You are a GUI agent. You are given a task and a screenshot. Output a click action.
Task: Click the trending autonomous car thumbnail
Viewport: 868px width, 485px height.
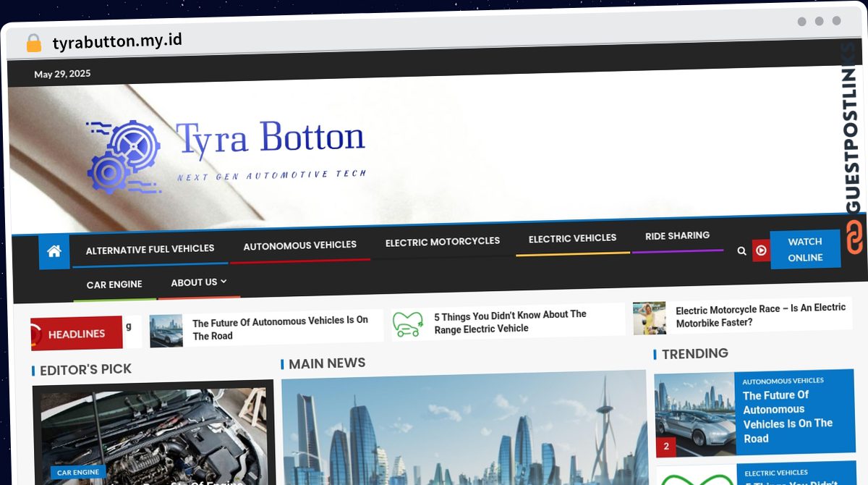(x=695, y=415)
